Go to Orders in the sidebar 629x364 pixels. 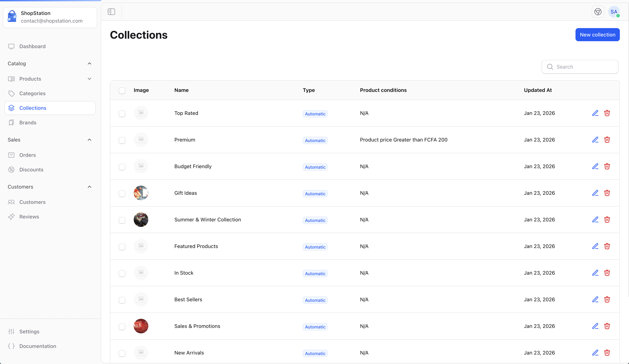click(27, 155)
